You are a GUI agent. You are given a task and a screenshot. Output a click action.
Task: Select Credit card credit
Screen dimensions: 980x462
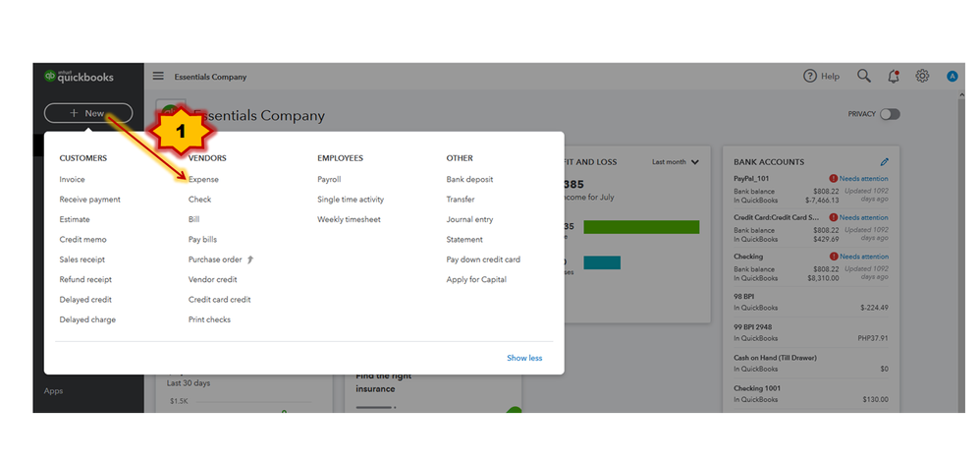(219, 299)
